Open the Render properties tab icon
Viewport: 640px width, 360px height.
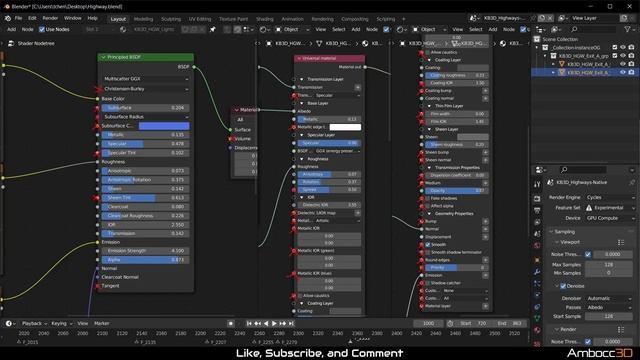pyautogui.click(x=537, y=198)
